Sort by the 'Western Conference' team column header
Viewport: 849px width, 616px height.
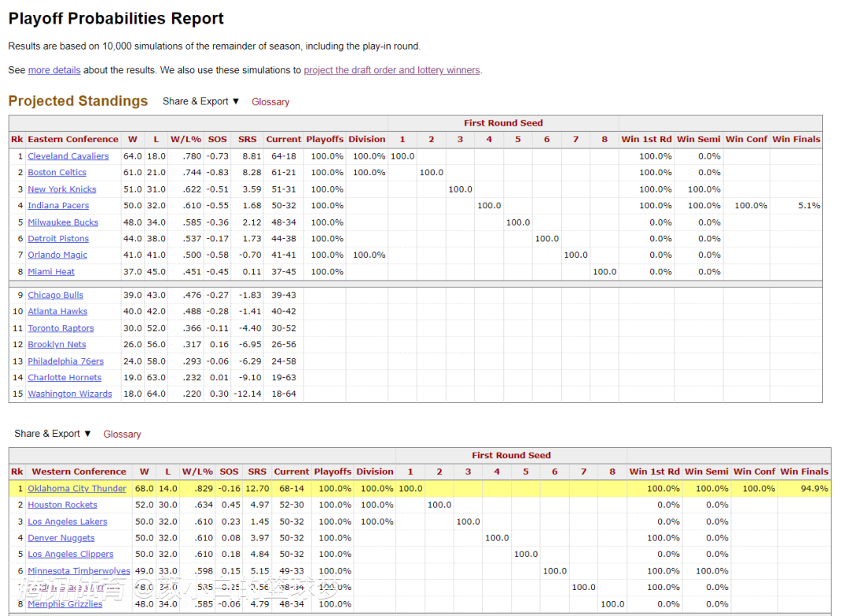click(x=79, y=471)
